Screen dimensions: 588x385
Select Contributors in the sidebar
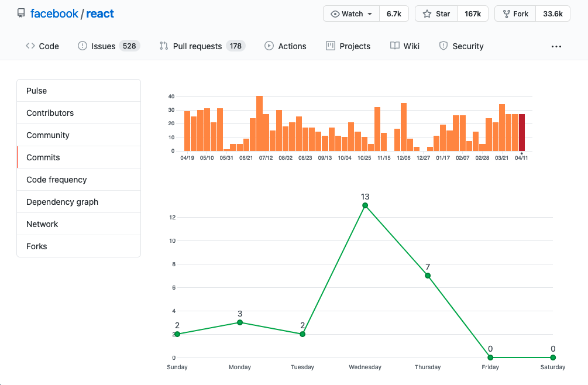tap(79, 113)
